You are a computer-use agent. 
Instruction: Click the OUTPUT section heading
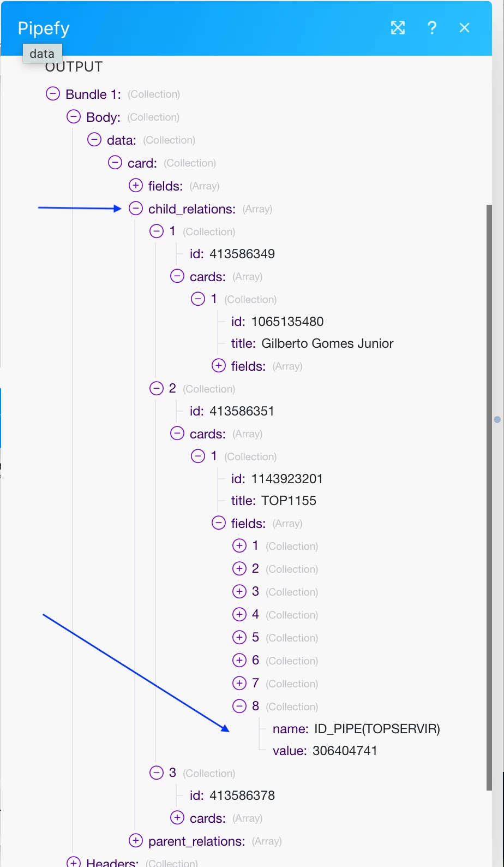[74, 67]
